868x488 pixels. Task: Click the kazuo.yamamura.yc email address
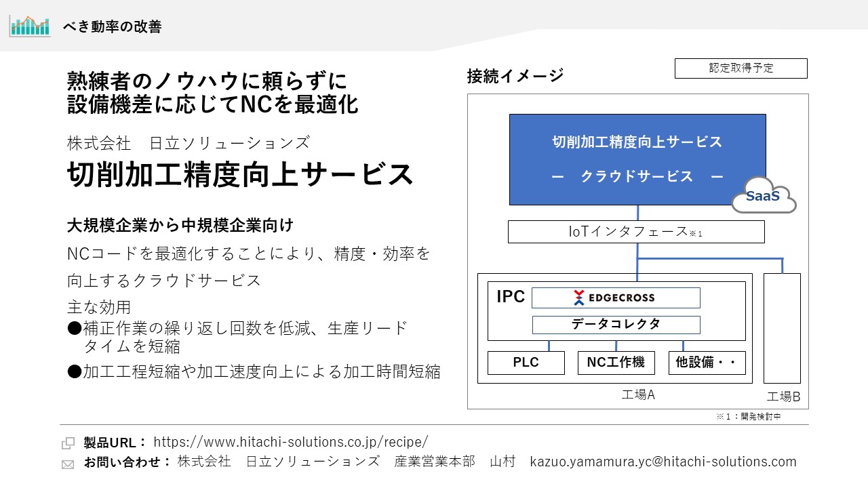(x=663, y=462)
